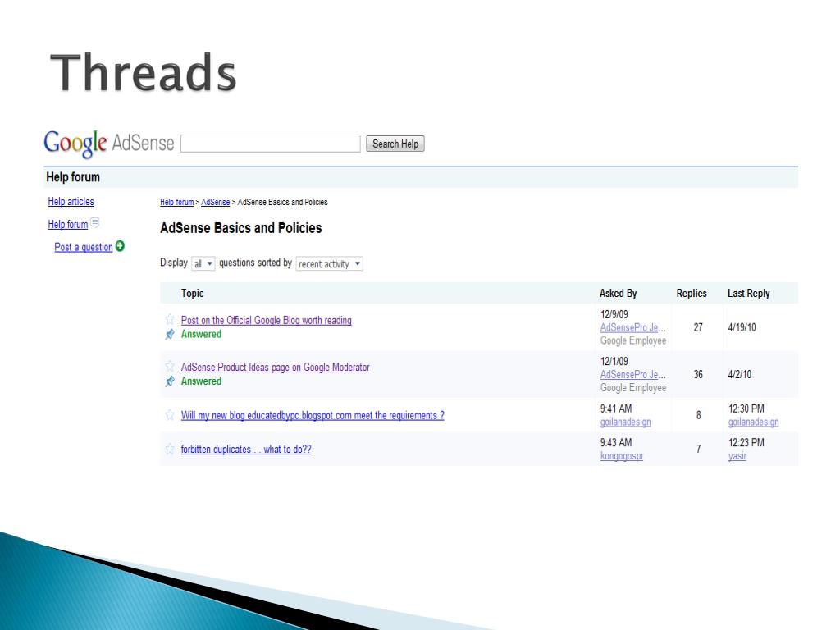The width and height of the screenshot is (840, 630).
Task: Click the Asked By column header
Action: point(619,293)
